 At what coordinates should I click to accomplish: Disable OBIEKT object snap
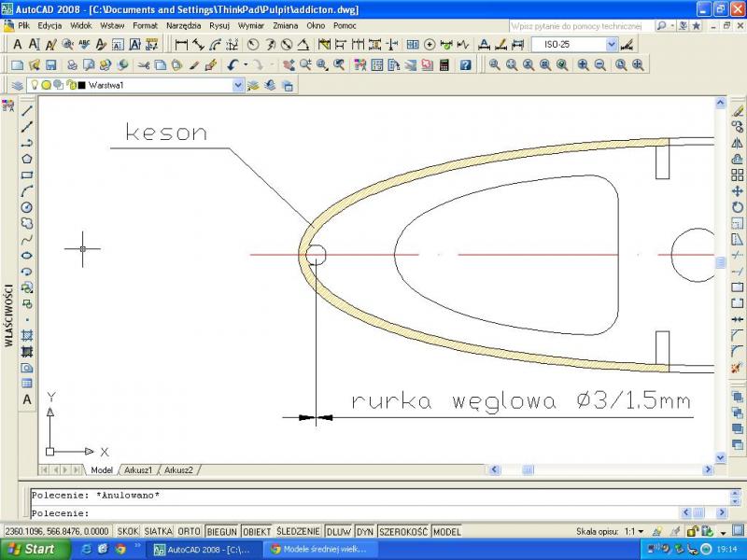257,531
